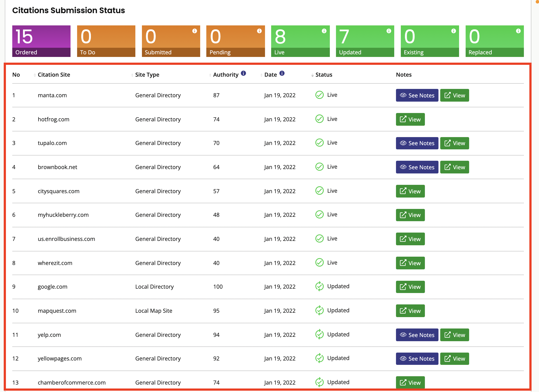Sort table by Site Type column
This screenshot has height=392, width=539.
pyautogui.click(x=147, y=75)
